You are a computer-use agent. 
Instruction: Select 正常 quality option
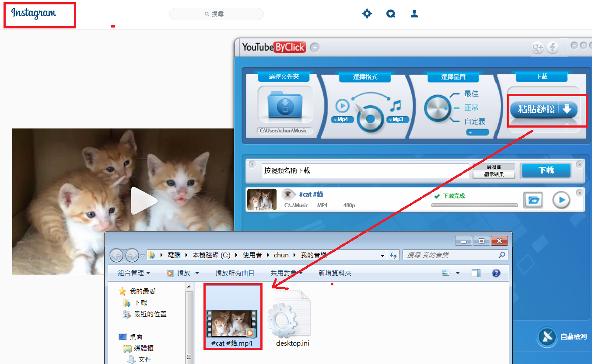[x=471, y=107]
